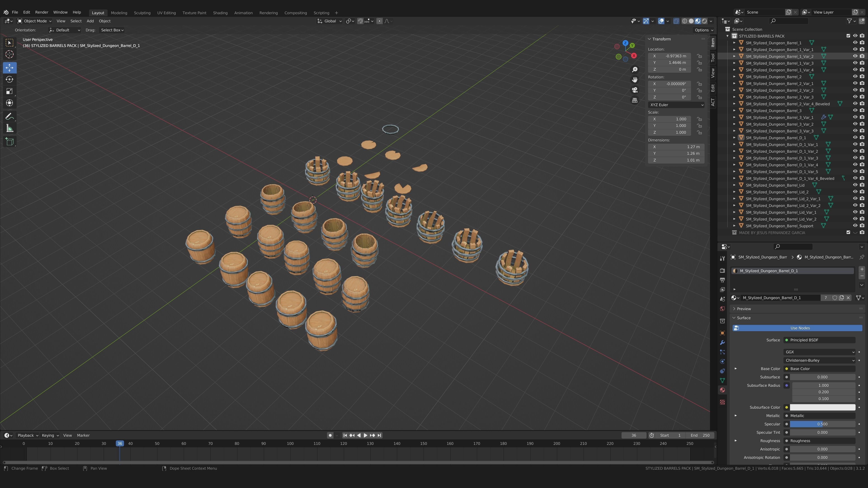Screen dimensions: 868x488
Task: Toggle camera view icon in viewport
Action: (x=635, y=90)
